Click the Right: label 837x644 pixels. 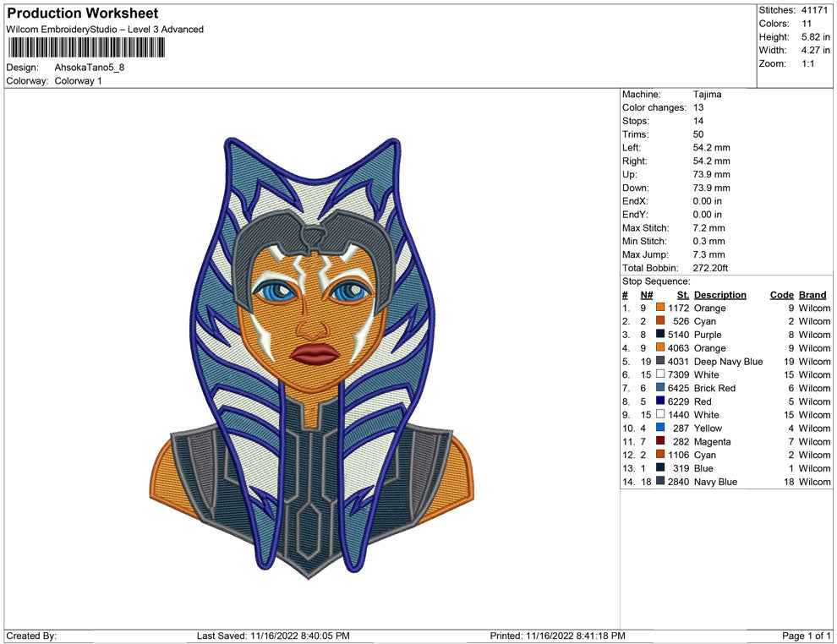(634, 161)
